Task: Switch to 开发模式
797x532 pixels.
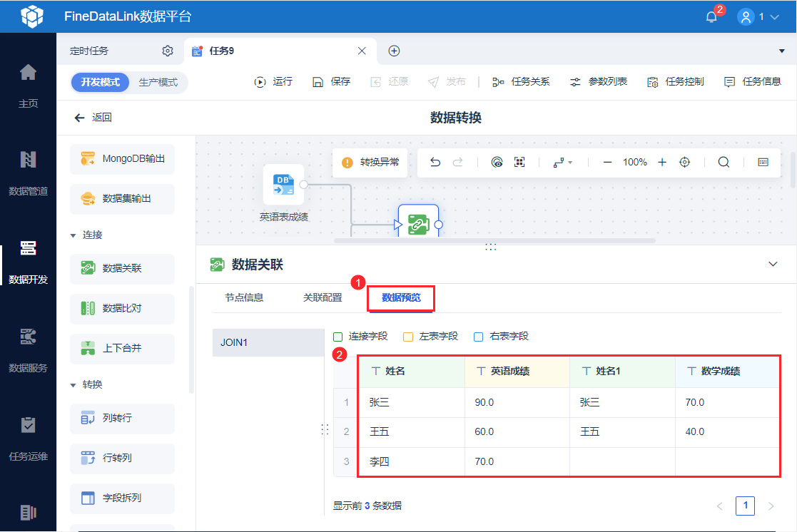Action: pyautogui.click(x=100, y=82)
